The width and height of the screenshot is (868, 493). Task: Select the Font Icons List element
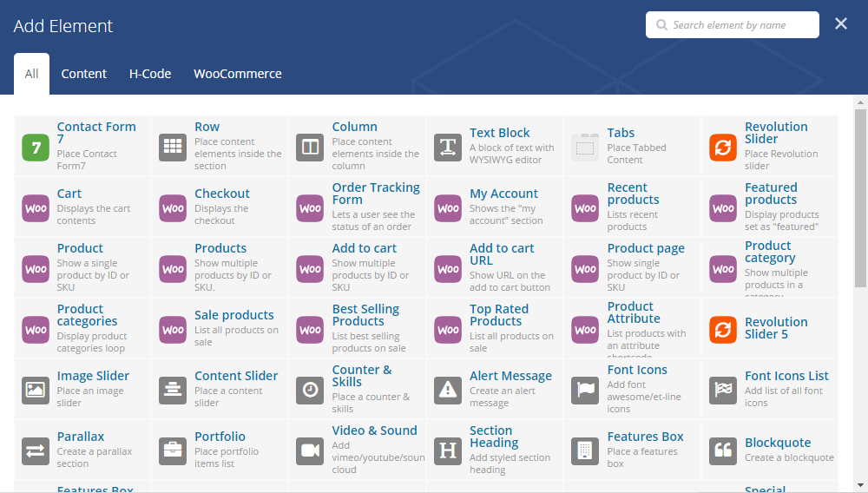[786, 376]
